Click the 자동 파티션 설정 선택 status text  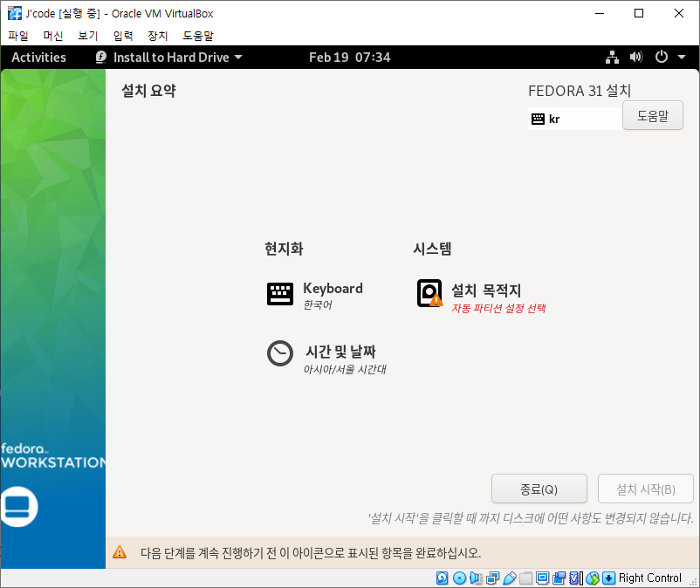498,308
